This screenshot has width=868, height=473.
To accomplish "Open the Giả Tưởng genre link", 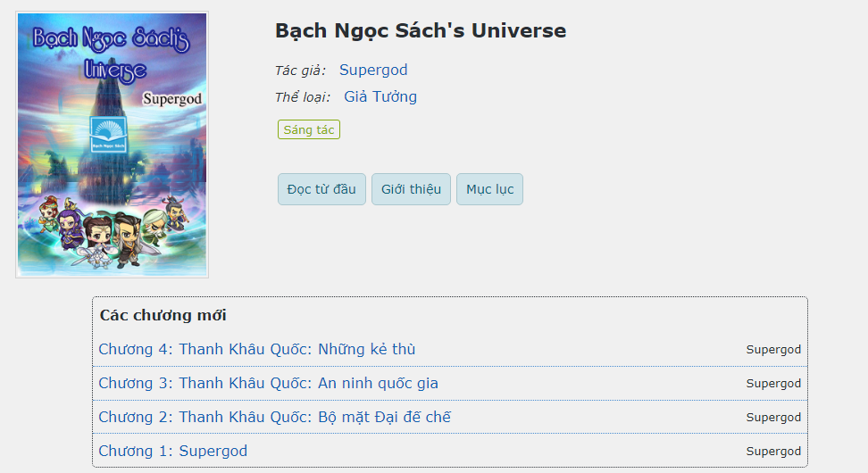I will pyautogui.click(x=380, y=96).
